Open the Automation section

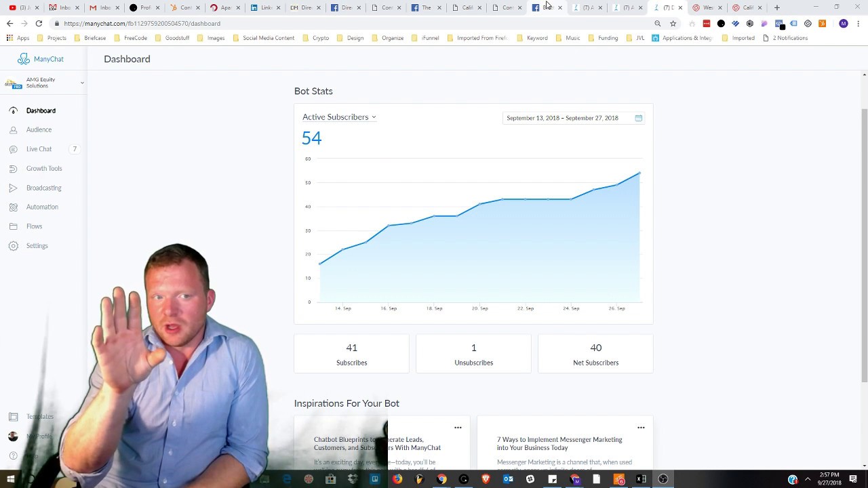[x=42, y=207]
